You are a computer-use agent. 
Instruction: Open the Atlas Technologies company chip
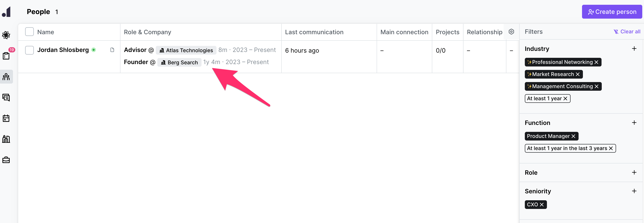pos(186,50)
